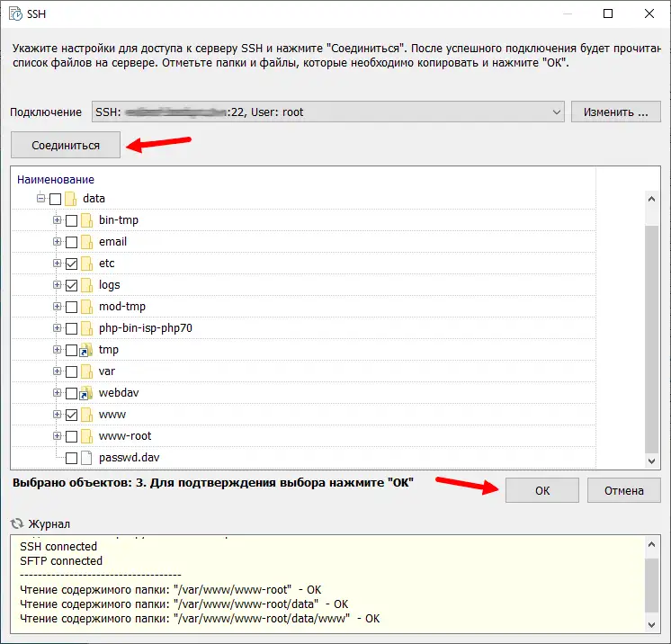Viewport: 671px width, 644px height.
Task: Select the www folder name in tree
Action: pos(112,415)
